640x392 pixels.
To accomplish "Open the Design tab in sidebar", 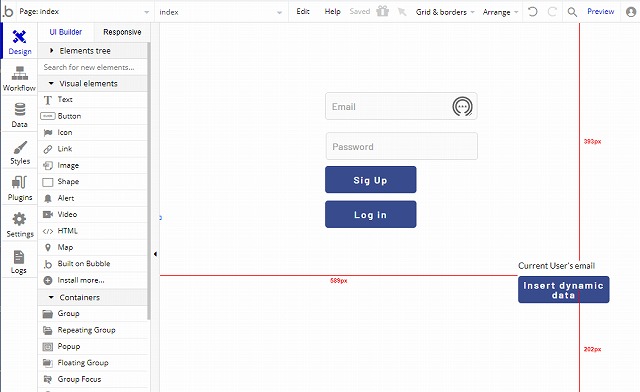I will [19, 41].
